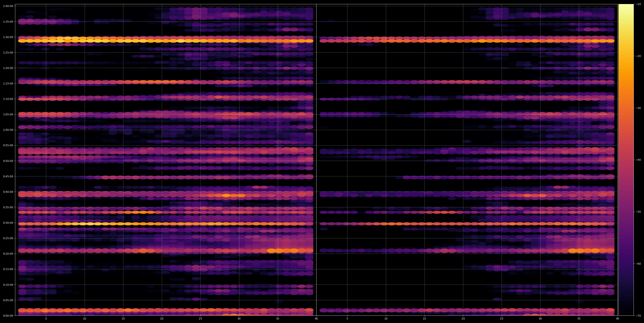Click the −40 colorbar tick label
Viewport: 644px width, 323px height.
click(x=638, y=160)
